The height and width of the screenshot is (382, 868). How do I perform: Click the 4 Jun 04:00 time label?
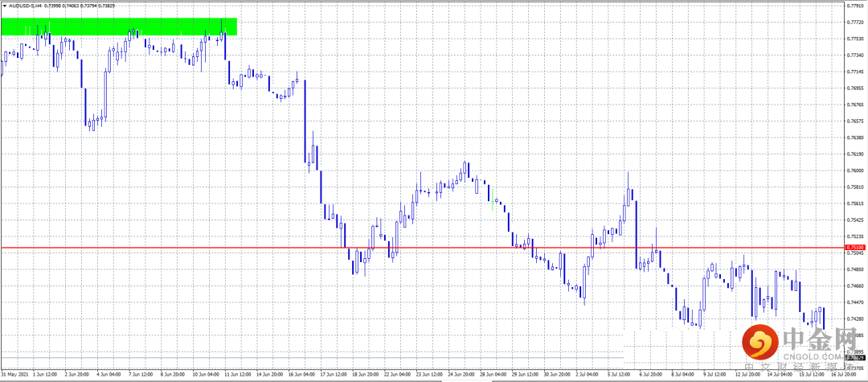(109, 374)
